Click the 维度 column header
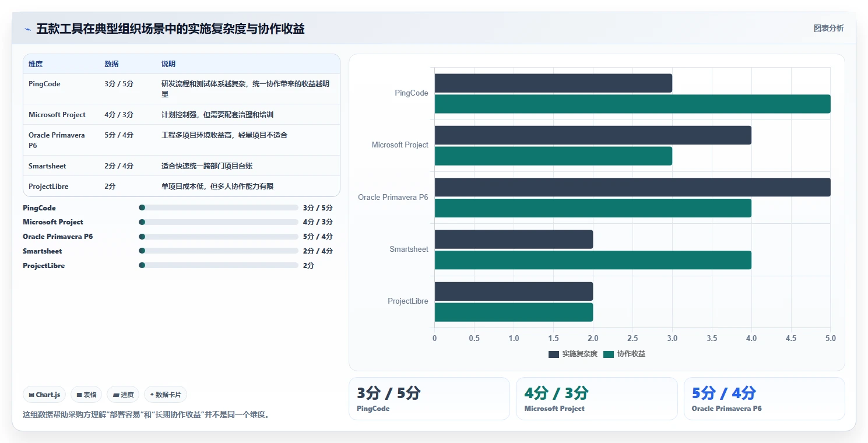This screenshot has width=868, height=443. click(36, 64)
